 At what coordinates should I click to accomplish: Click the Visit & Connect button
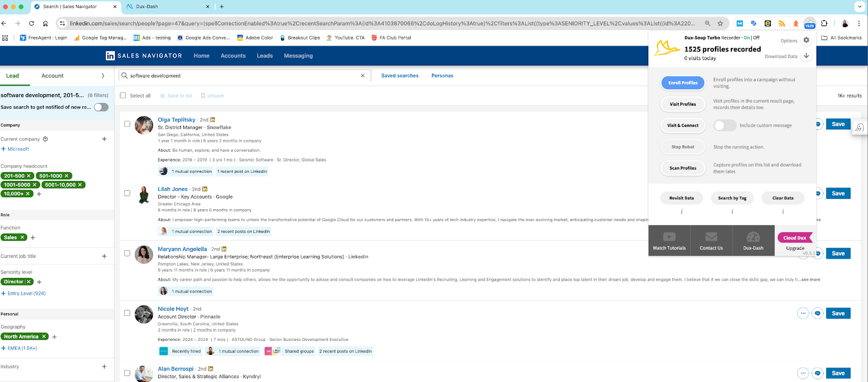click(x=683, y=125)
